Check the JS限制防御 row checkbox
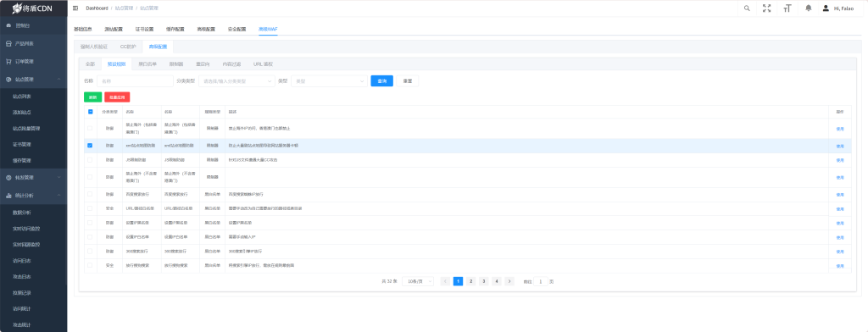Viewport: 868px width, 332px height. [x=90, y=159]
